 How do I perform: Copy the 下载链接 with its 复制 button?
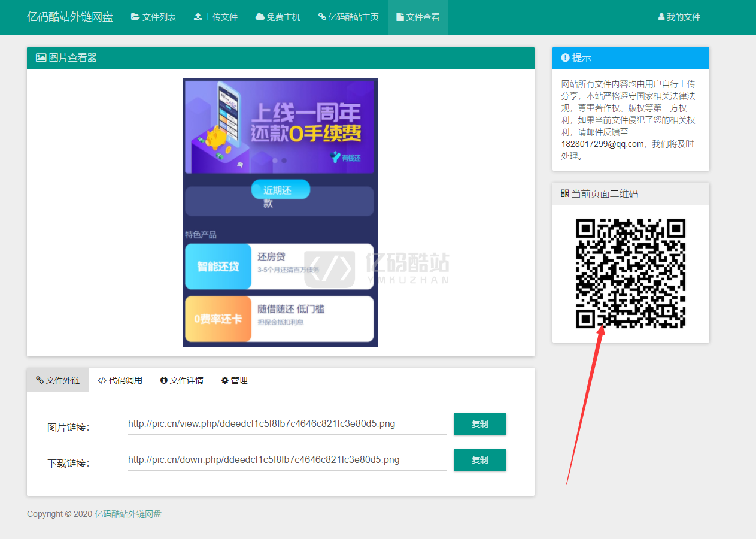coord(480,460)
